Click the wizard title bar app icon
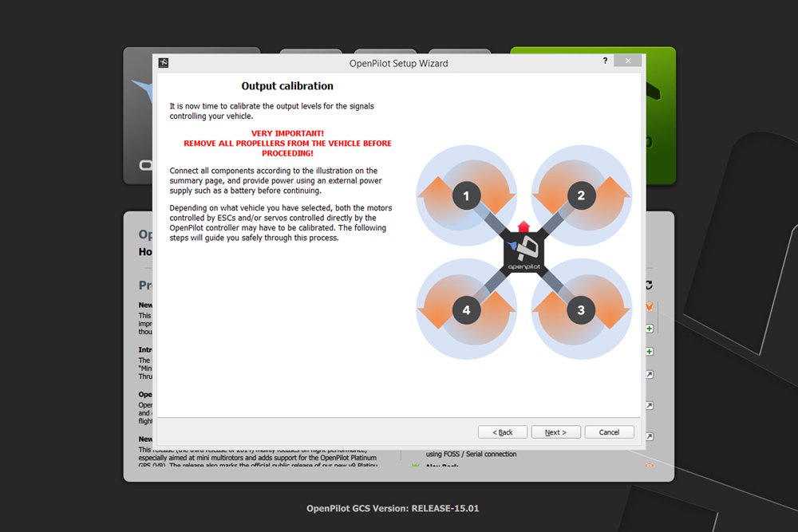798x532 pixels. pos(164,62)
